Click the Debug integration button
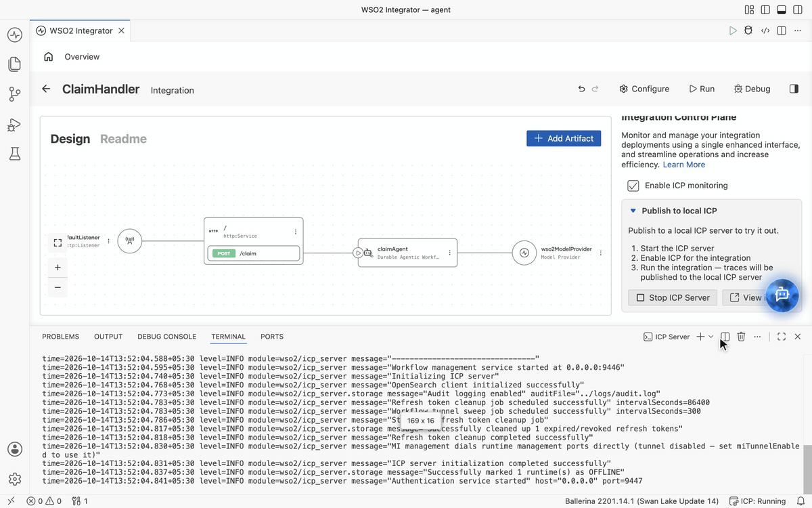812x508 pixels. 752,89
